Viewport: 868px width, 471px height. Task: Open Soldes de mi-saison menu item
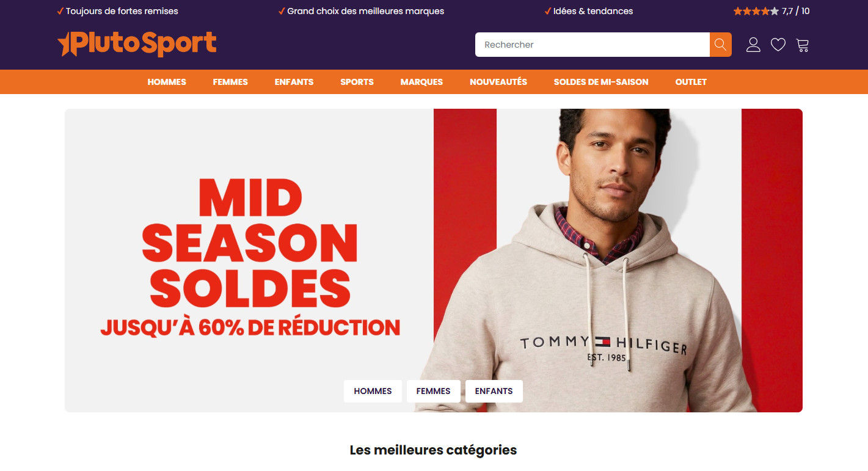pyautogui.click(x=601, y=82)
